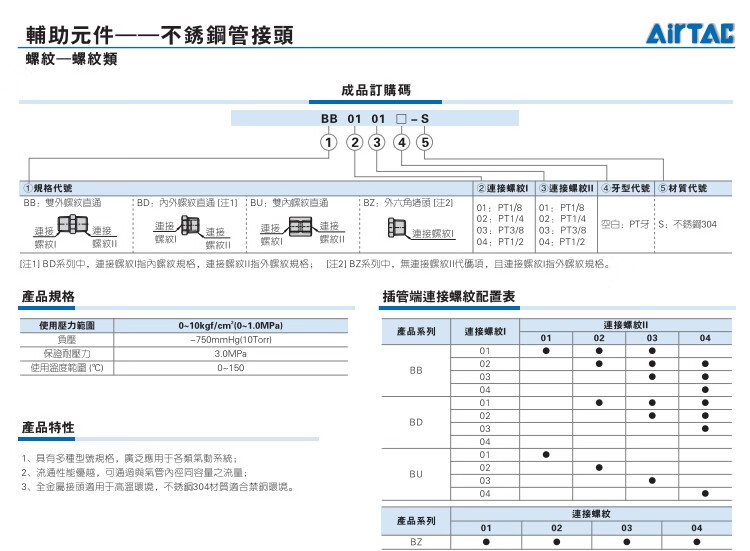Click the 成品訂購碼 title
Image resolution: width=750 pixels, height=551 pixels.
click(375, 90)
